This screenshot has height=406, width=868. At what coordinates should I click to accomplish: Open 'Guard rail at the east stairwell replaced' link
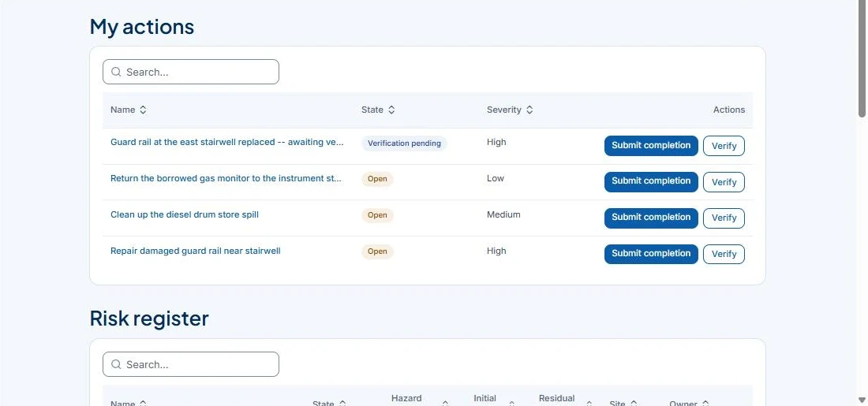227,142
